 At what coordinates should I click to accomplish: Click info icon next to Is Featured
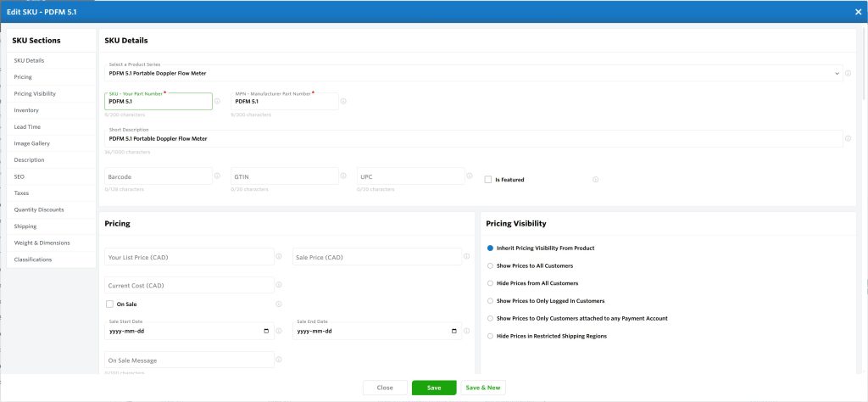click(x=595, y=180)
